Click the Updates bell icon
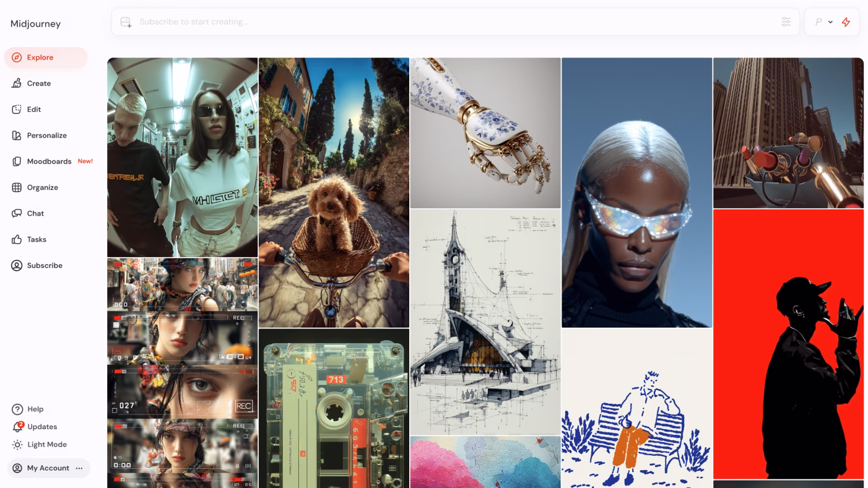This screenshot has height=488, width=868. pyautogui.click(x=17, y=427)
